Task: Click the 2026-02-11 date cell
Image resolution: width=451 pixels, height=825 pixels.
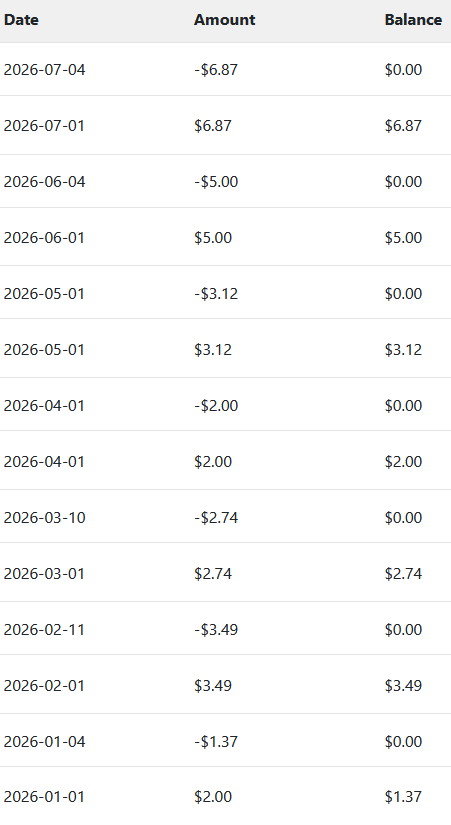Action: coord(44,630)
